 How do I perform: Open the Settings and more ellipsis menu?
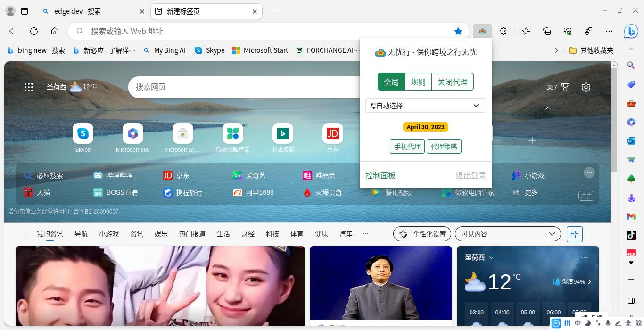pos(609,31)
